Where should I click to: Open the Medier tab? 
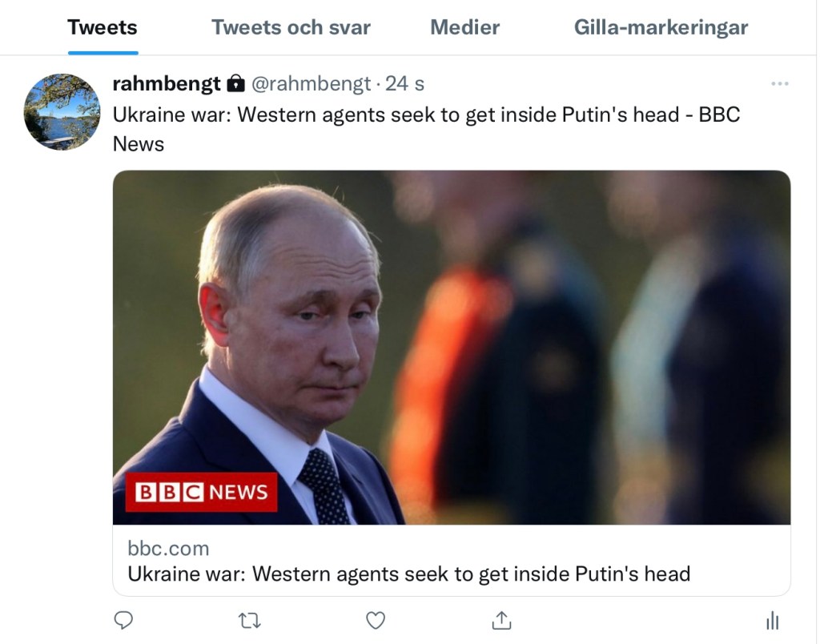[464, 27]
